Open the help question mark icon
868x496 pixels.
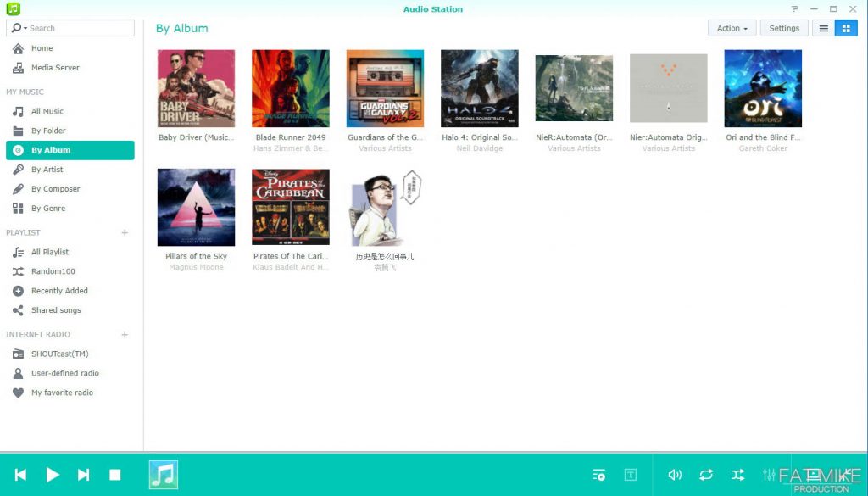[x=795, y=8]
